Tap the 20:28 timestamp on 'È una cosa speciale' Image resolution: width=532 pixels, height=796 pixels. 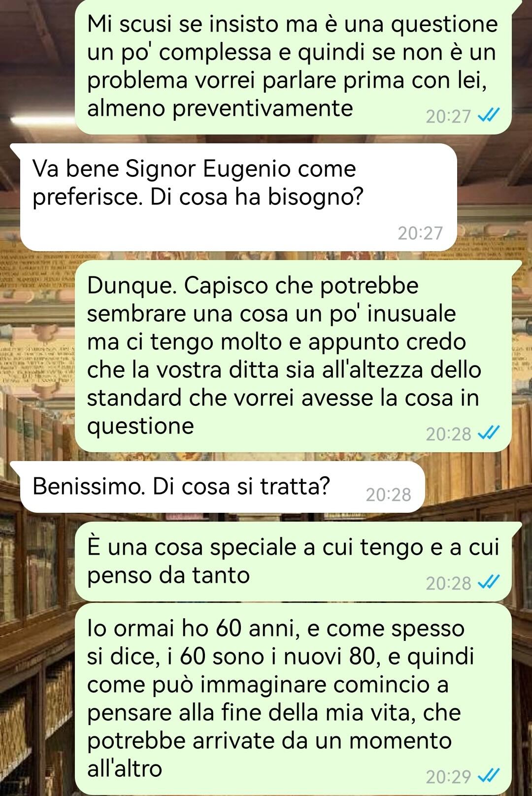(448, 583)
